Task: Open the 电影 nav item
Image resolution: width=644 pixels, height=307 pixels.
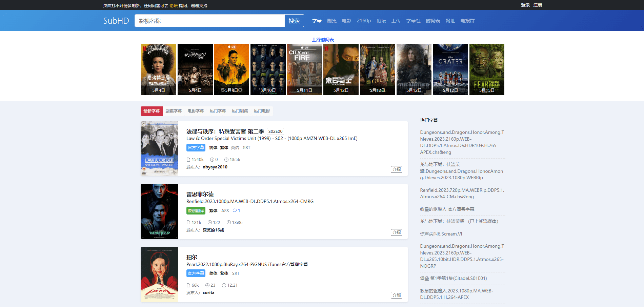Action: (347, 21)
